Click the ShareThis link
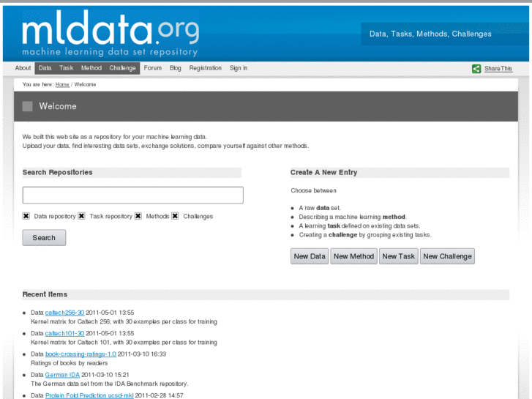Viewport: 532px width, 399px height. [498, 69]
